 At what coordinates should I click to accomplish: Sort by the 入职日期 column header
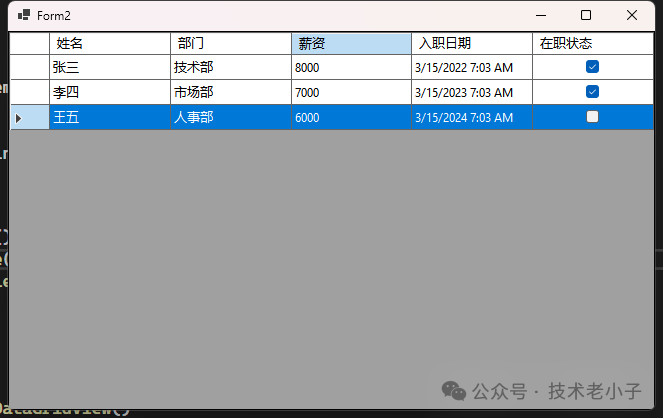pyautogui.click(x=472, y=43)
